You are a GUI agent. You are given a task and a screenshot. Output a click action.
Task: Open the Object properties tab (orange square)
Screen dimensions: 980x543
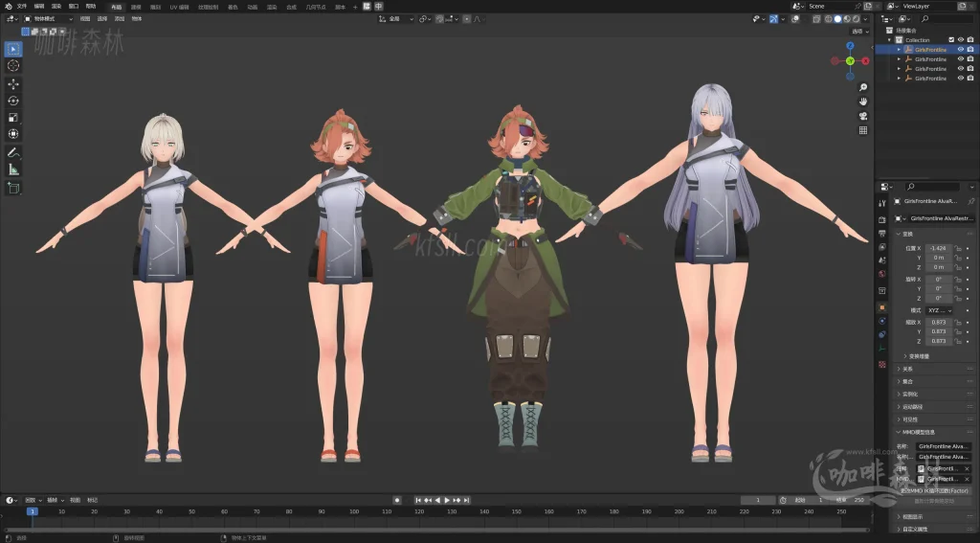click(x=881, y=307)
